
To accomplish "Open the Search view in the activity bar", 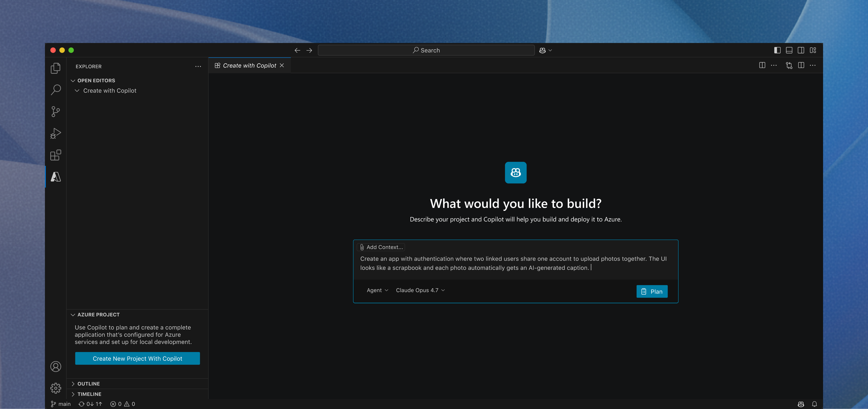I will pos(56,90).
